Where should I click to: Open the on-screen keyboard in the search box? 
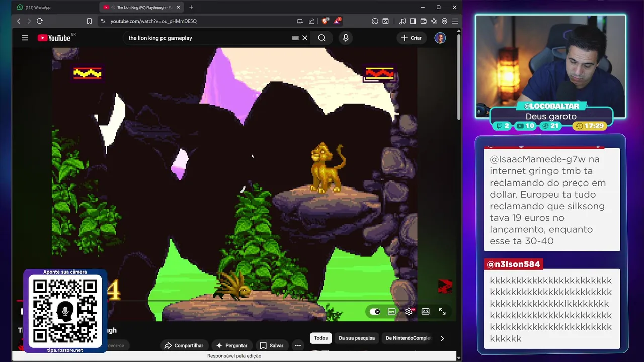coord(295,38)
